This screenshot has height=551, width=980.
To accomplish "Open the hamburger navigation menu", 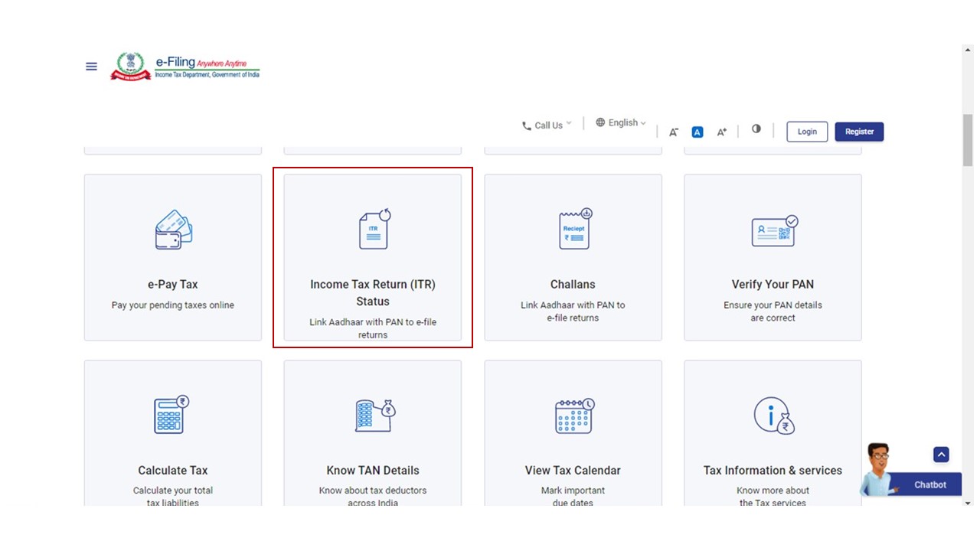I will pyautogui.click(x=91, y=66).
